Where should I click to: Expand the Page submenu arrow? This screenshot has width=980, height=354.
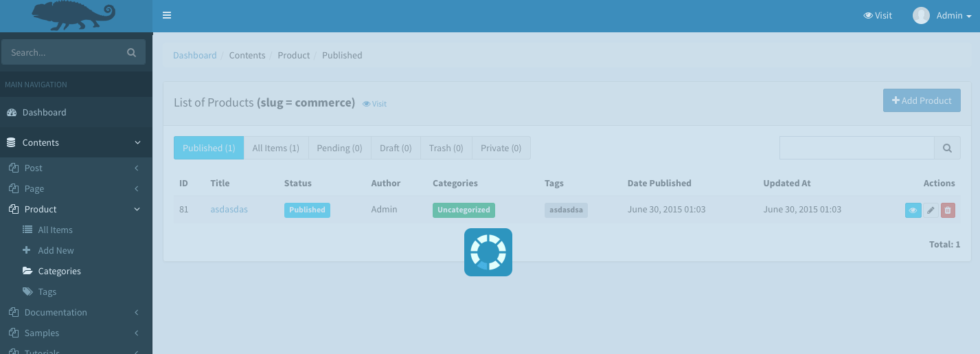pos(137,188)
